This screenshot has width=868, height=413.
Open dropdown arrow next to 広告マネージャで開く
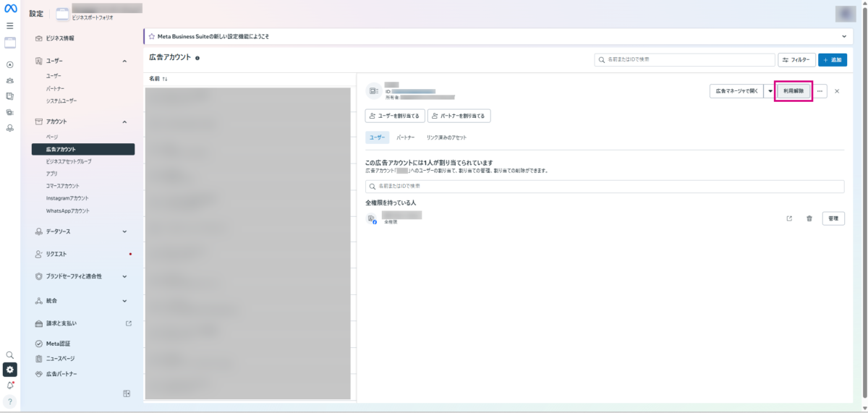[770, 91]
